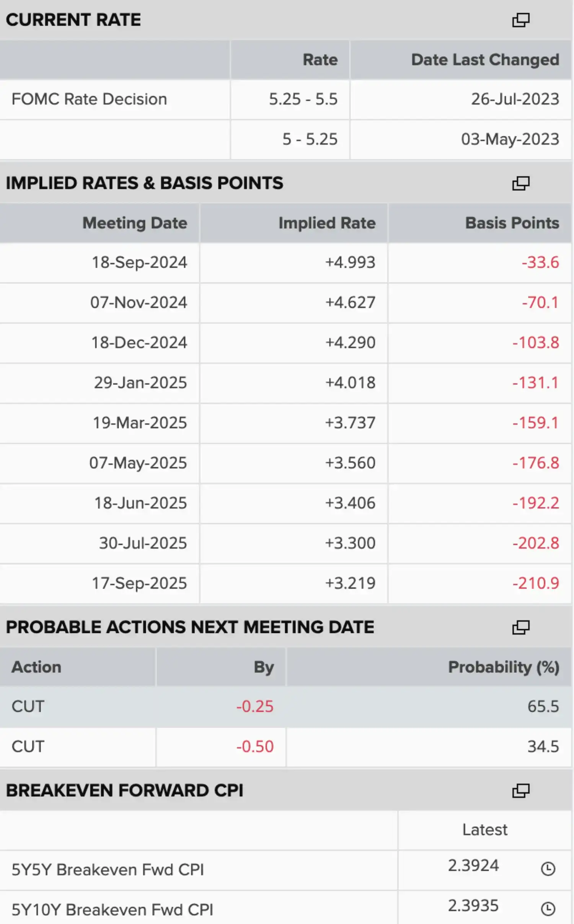The image size is (574, 924).
Task: Open 5Y5Y Breakeven Fwd CPI entry
Action: point(108,870)
